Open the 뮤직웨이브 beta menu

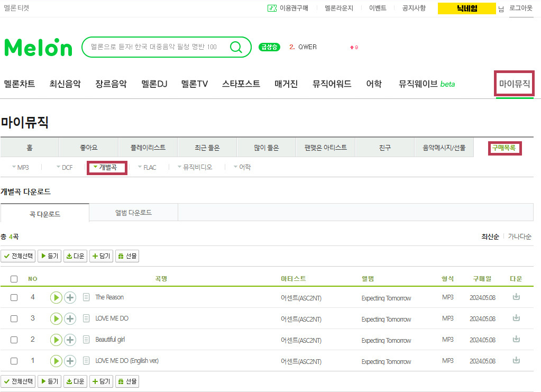click(427, 84)
